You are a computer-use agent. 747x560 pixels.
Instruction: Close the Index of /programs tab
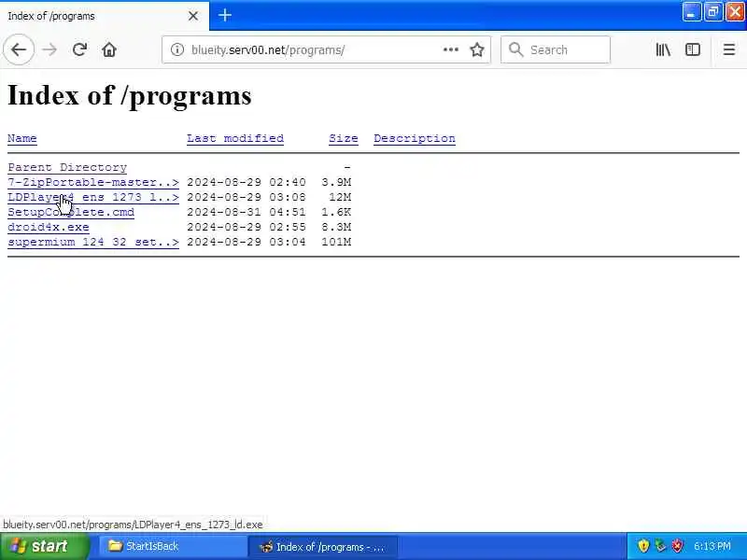click(x=193, y=16)
